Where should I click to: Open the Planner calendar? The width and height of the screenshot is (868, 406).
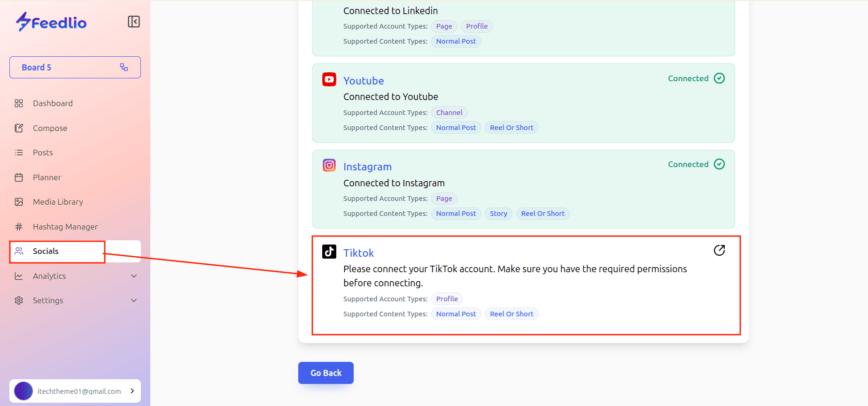tap(46, 177)
